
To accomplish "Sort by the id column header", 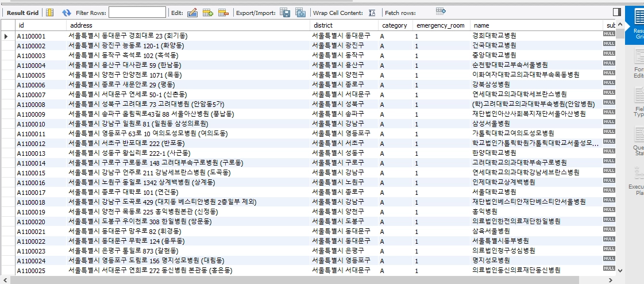I will [40, 25].
